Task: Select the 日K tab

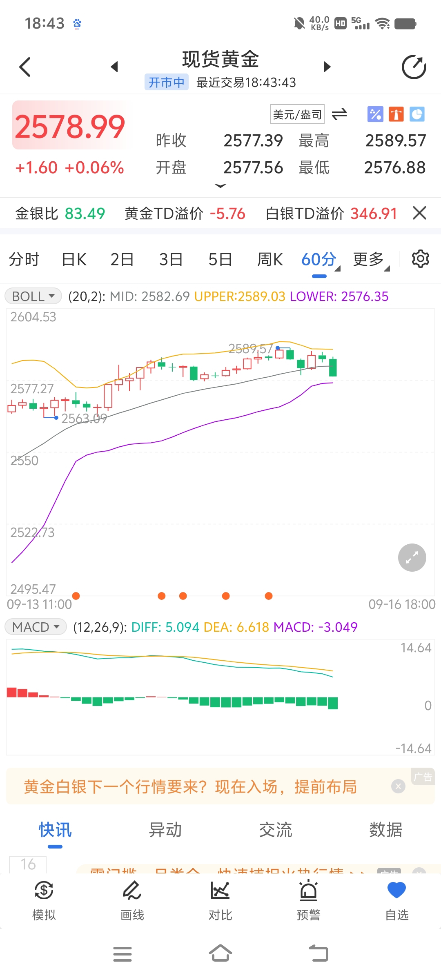Action: pos(74,259)
